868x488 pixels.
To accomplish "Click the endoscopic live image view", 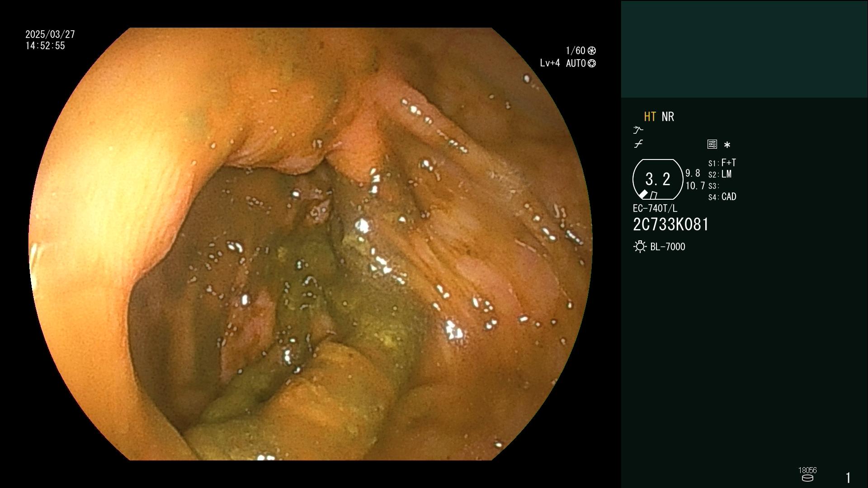I will [x=311, y=244].
